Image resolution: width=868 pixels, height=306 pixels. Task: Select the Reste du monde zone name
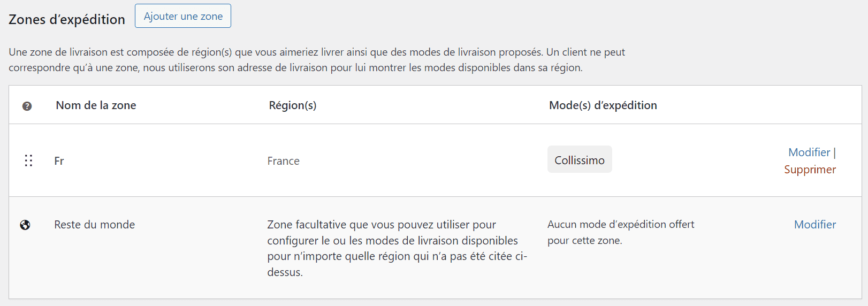[95, 225]
